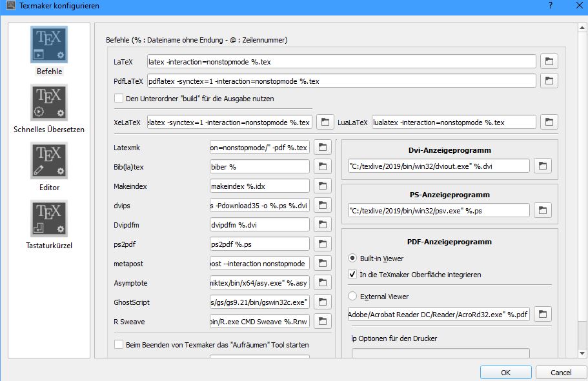Screen dimensions: 588x381
Task: Click the folder button next to Bib(la)tex
Action: [322, 166]
